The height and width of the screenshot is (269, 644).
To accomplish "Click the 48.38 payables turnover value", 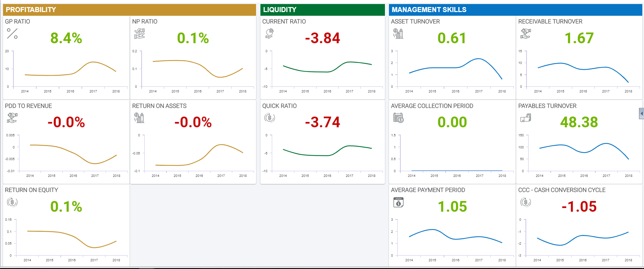I will [579, 122].
